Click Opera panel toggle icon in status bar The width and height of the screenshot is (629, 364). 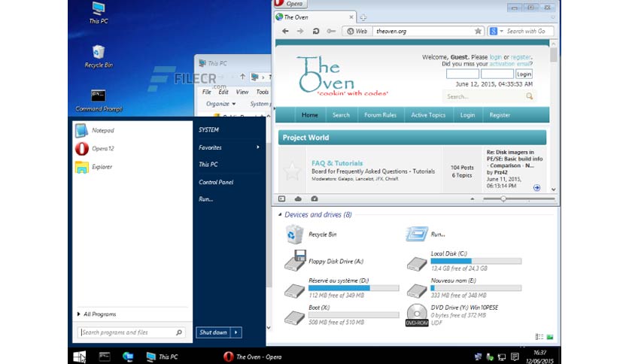coord(282,199)
